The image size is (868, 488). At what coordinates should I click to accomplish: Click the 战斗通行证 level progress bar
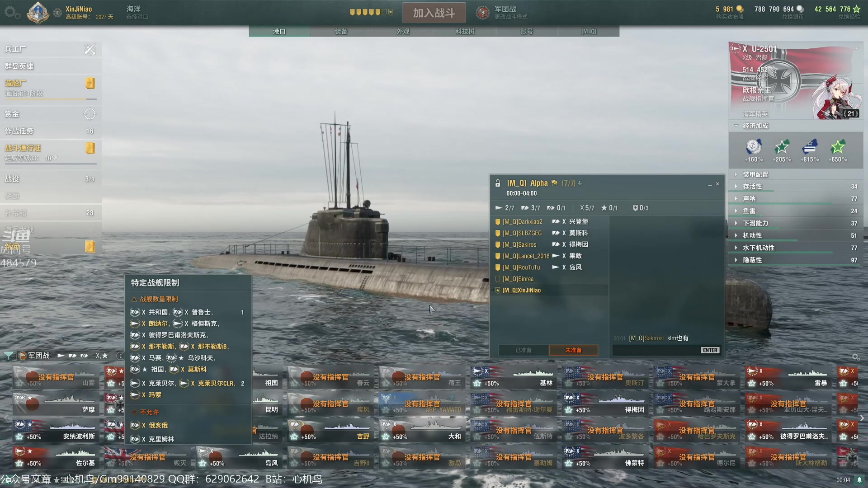coord(50,164)
